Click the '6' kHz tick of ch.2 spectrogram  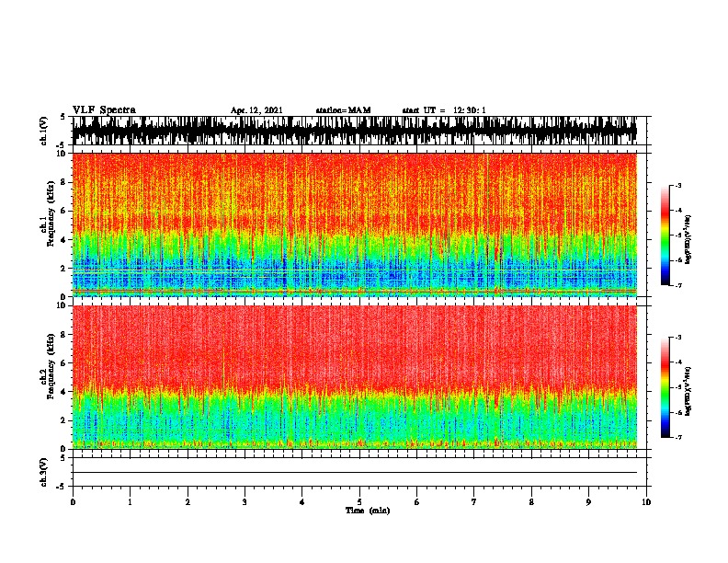coord(64,363)
